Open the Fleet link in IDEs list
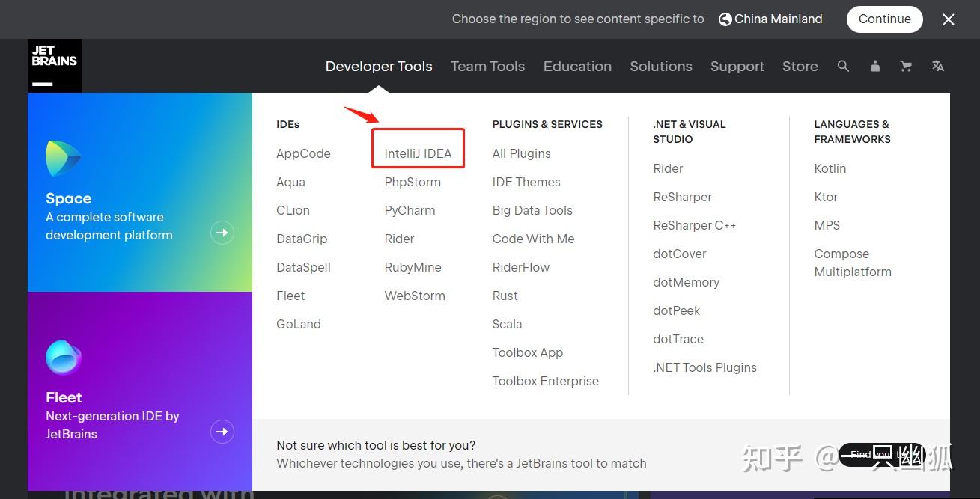The image size is (980, 499). pos(290,296)
